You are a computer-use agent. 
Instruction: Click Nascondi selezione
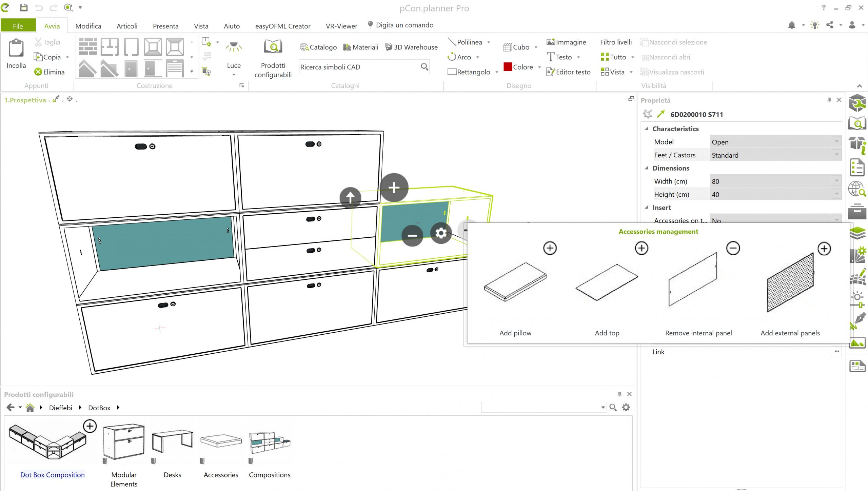(673, 42)
